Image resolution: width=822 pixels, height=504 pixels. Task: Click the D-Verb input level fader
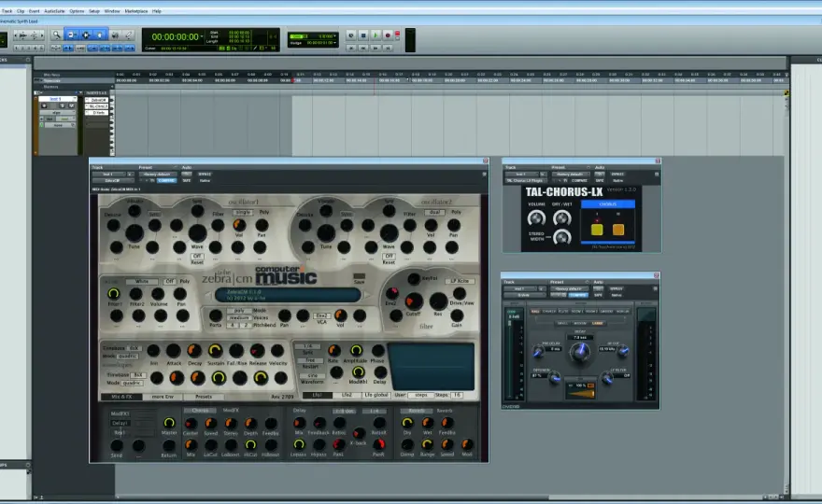[x=509, y=323]
